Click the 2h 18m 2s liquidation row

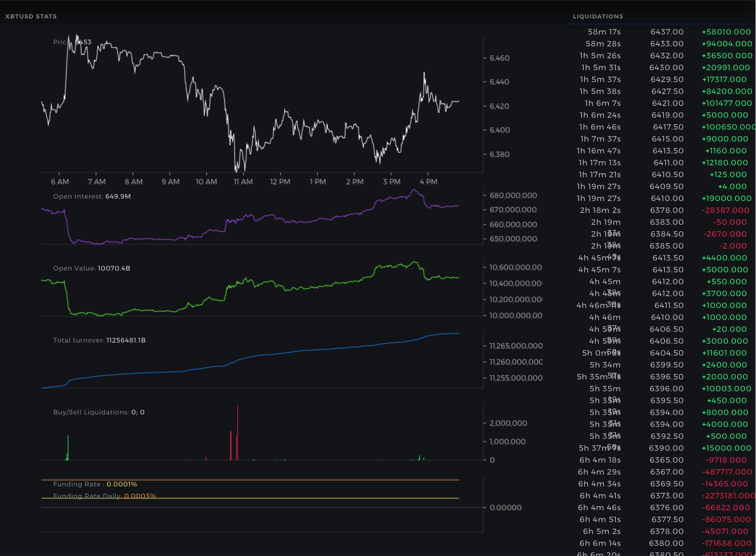pyautogui.click(x=661, y=210)
